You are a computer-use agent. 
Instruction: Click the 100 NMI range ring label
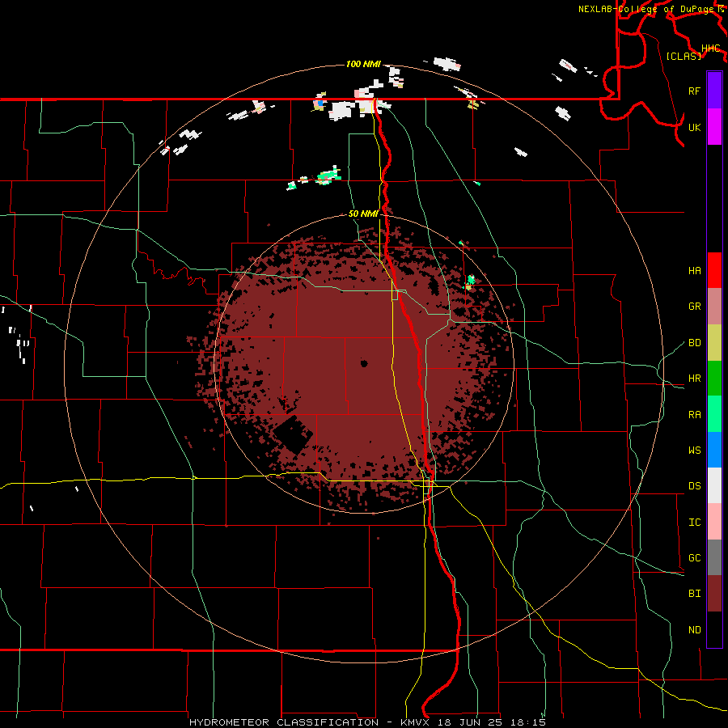(363, 64)
